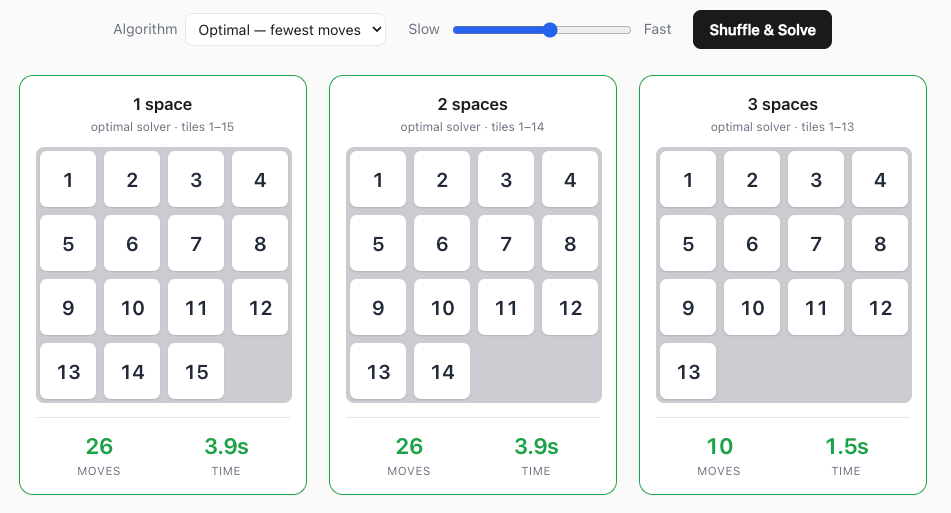Click tile 10 in the 3 spaces puzzle

752,307
